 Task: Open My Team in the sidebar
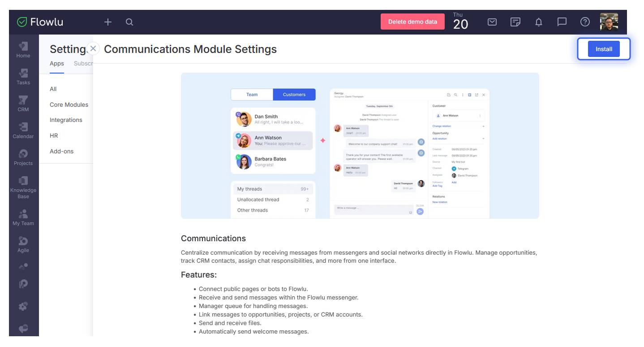click(23, 217)
